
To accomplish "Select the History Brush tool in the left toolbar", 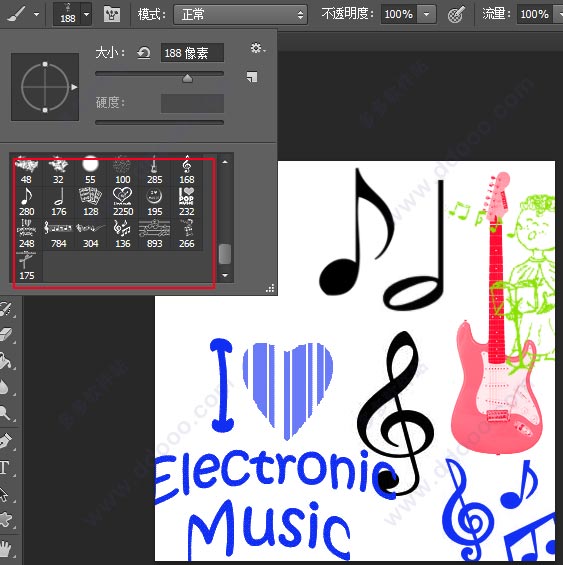I will click(6, 309).
